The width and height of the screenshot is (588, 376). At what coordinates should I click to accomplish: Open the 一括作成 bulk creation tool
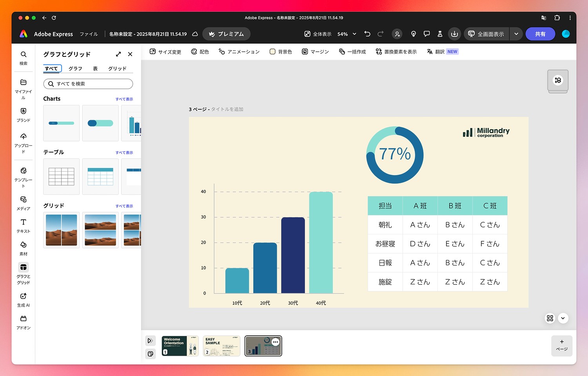352,51
